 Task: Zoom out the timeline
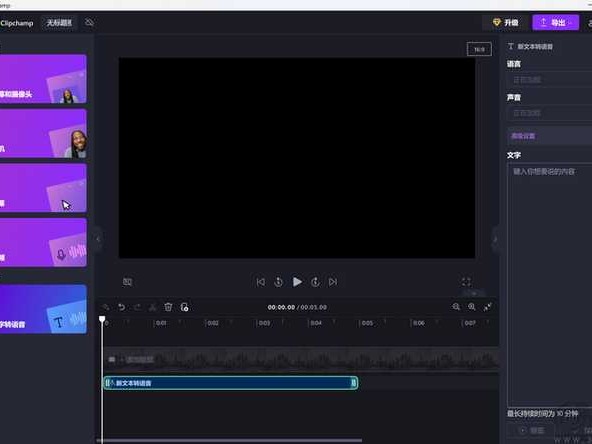click(456, 307)
